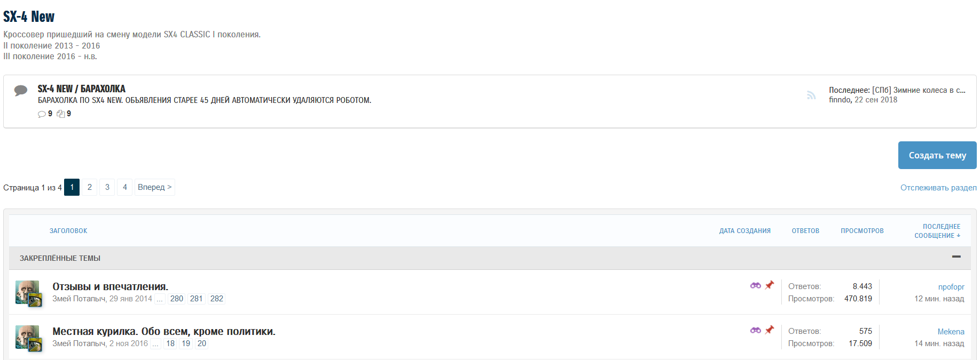Go to page 4 of the thread list
The width and height of the screenshot is (980, 360).
[x=125, y=187]
